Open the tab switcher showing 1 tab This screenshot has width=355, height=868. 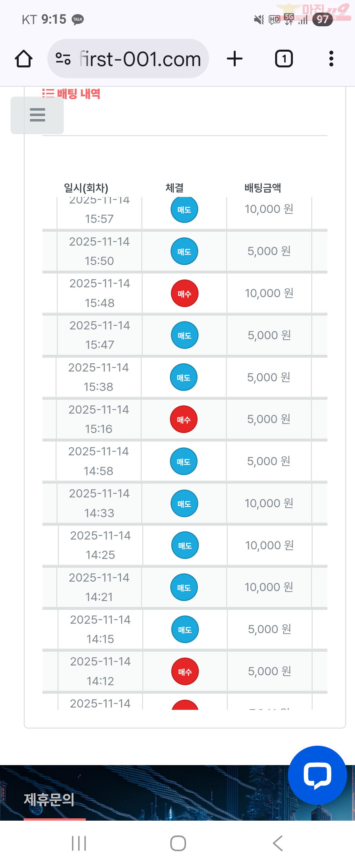pyautogui.click(x=284, y=59)
